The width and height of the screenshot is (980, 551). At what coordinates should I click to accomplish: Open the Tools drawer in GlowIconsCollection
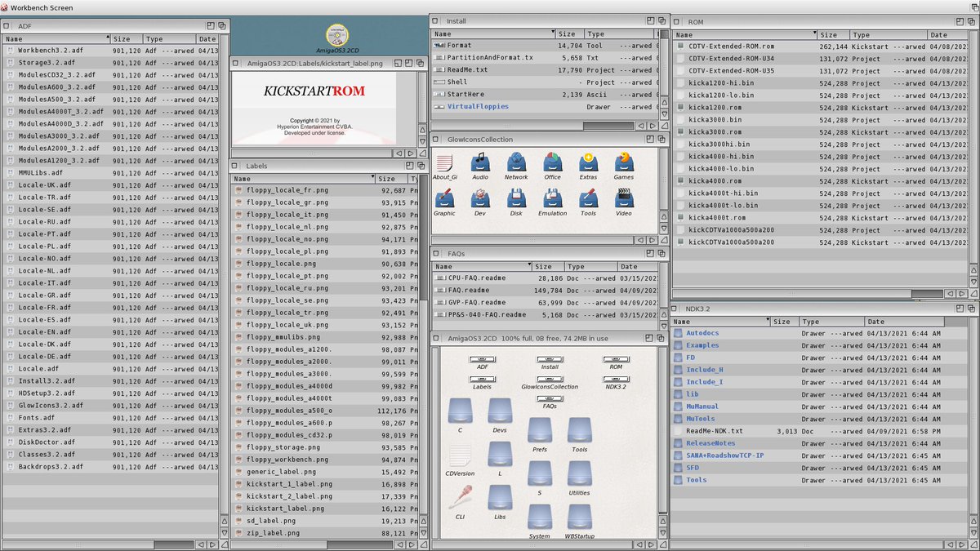coord(588,198)
